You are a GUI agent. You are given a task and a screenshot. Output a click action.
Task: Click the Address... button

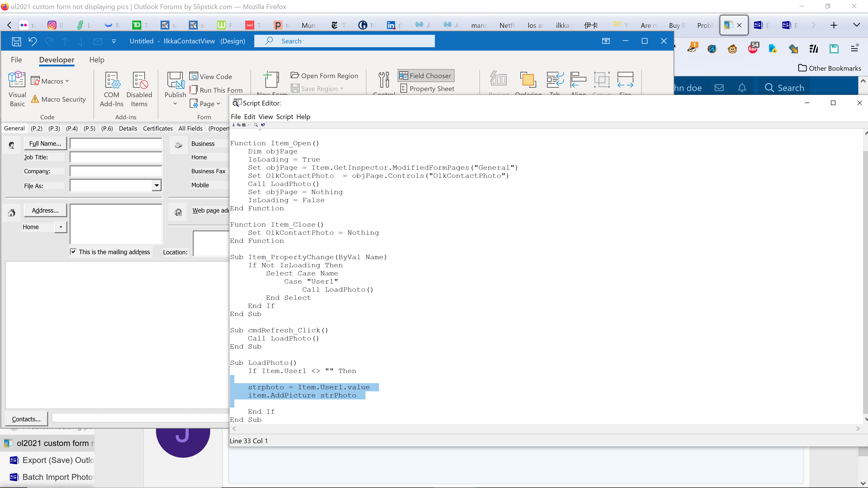[45, 211]
